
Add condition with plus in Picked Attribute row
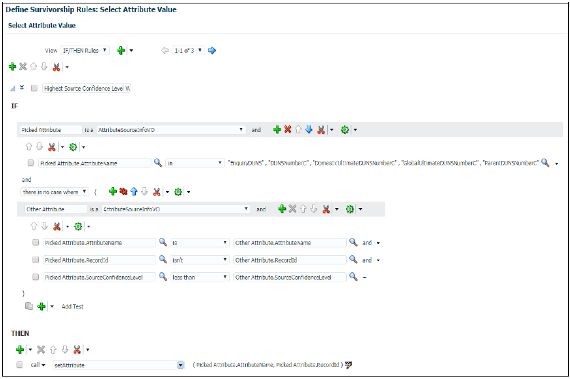point(277,129)
